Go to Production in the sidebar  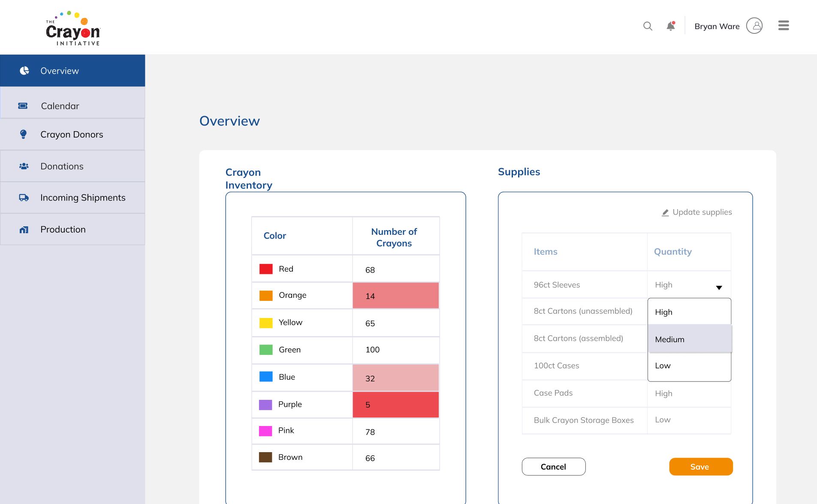(72, 229)
